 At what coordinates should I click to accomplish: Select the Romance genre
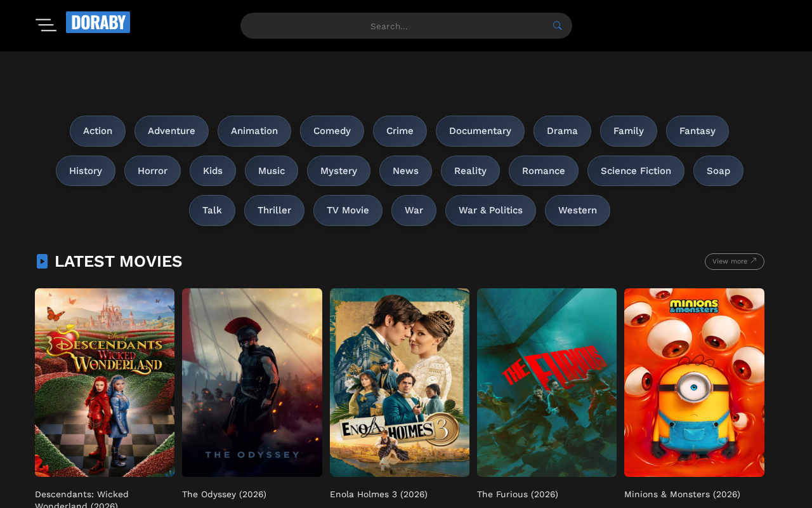[x=544, y=171]
